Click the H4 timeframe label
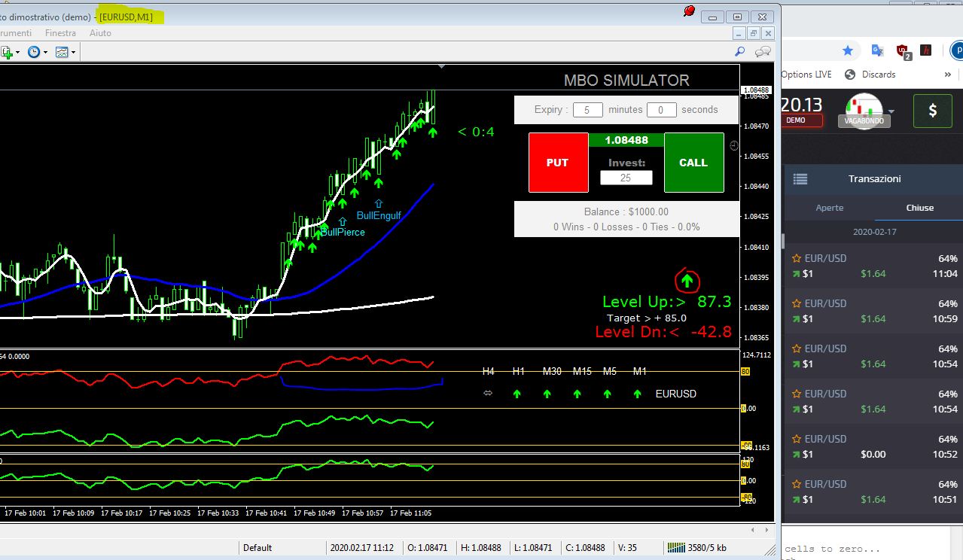963x560 pixels. tap(489, 371)
